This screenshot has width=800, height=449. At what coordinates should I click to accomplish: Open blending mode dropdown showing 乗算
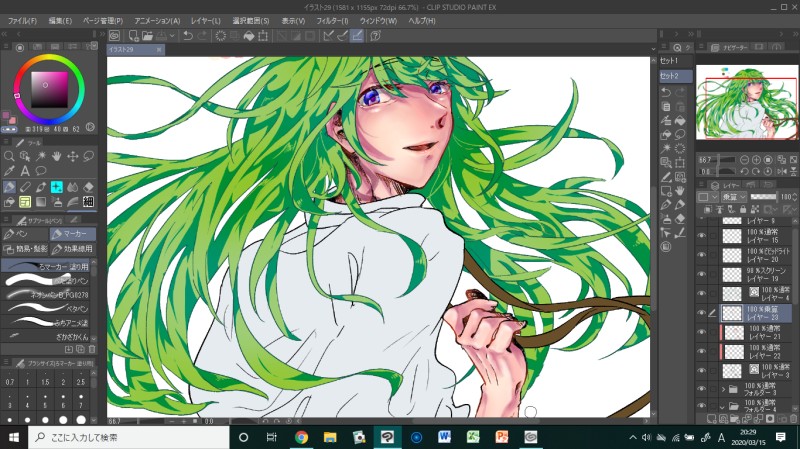(x=734, y=197)
